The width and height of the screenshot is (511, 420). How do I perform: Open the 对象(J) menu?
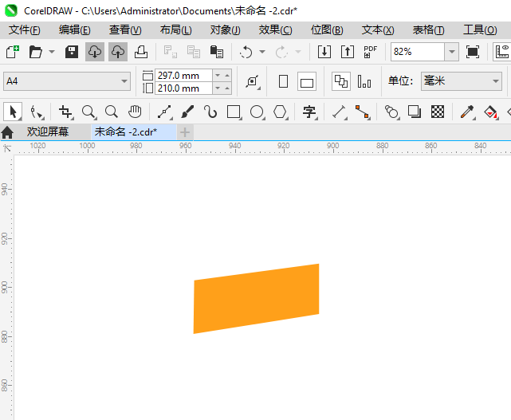pos(225,30)
